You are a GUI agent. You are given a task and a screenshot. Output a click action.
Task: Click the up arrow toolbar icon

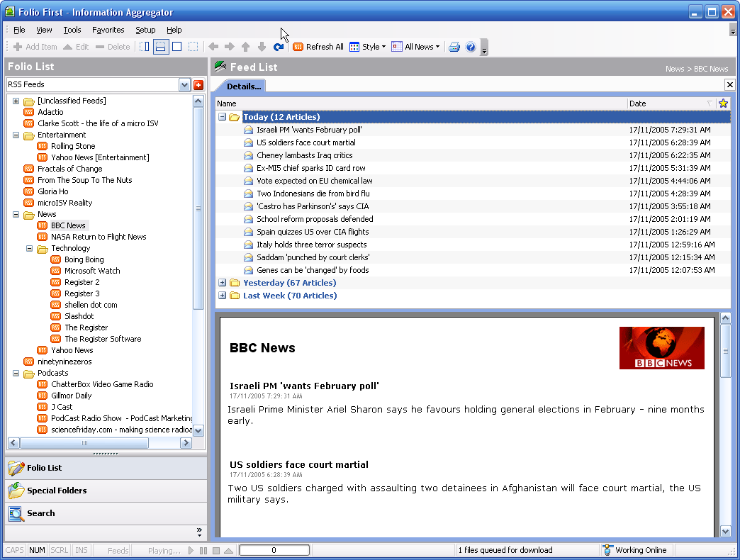245,47
